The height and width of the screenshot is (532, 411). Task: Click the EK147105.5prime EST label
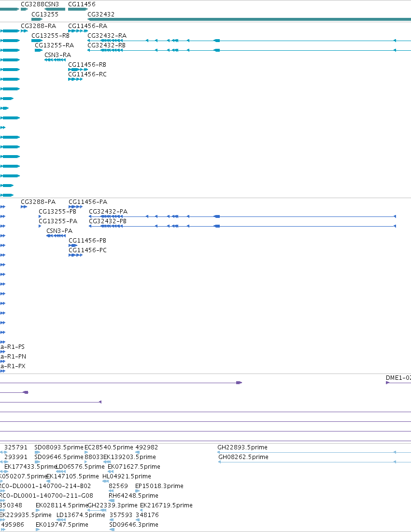point(72,477)
